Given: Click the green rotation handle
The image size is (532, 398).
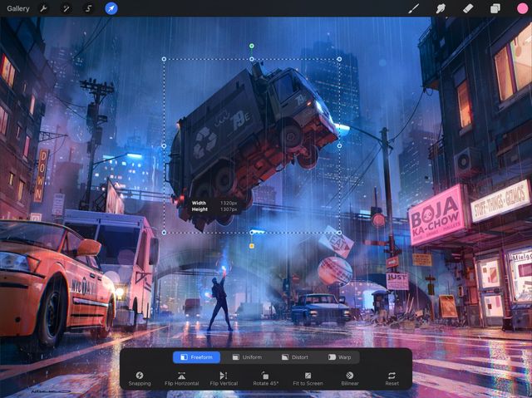Looking at the screenshot, I should 251,46.
